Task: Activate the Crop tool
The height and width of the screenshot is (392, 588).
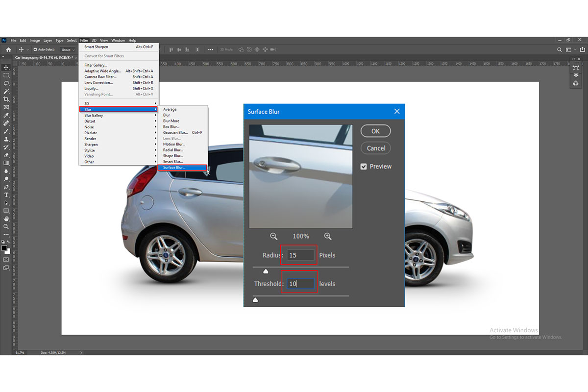Action: click(6, 99)
